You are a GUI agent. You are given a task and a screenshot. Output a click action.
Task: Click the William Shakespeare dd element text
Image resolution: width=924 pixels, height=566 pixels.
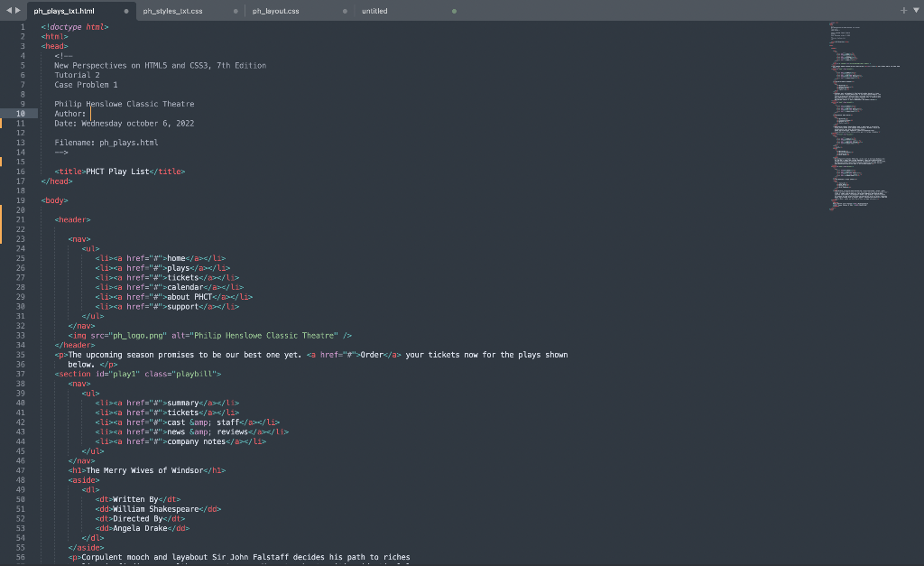coord(156,508)
